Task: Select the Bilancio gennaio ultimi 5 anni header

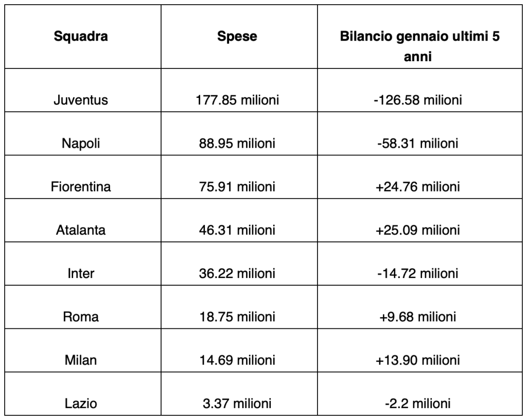Action: pos(417,46)
